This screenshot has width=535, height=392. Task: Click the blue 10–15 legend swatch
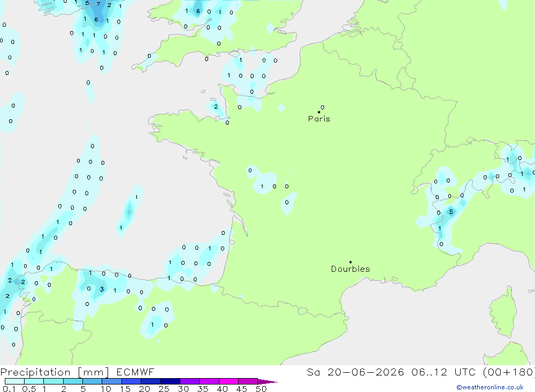tap(112, 381)
